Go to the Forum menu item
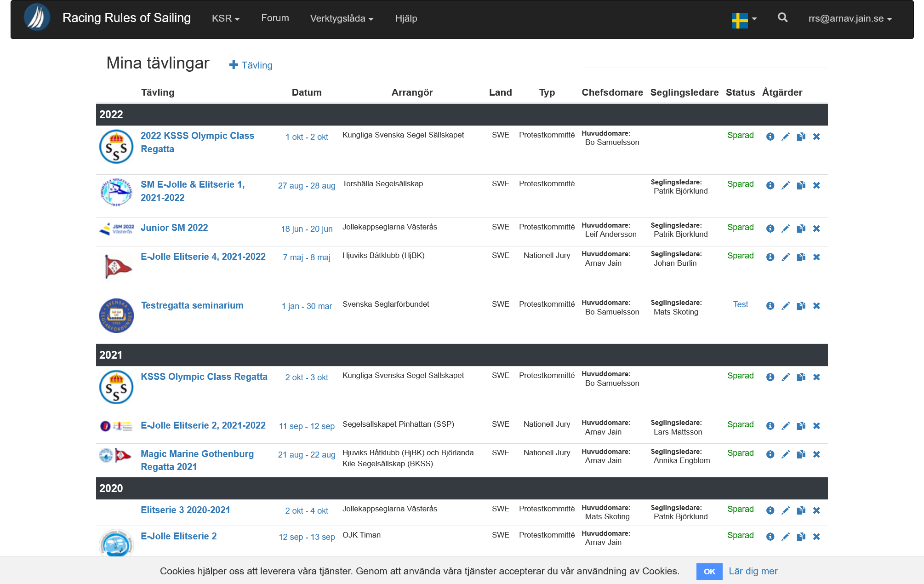This screenshot has width=924, height=584. [x=275, y=18]
